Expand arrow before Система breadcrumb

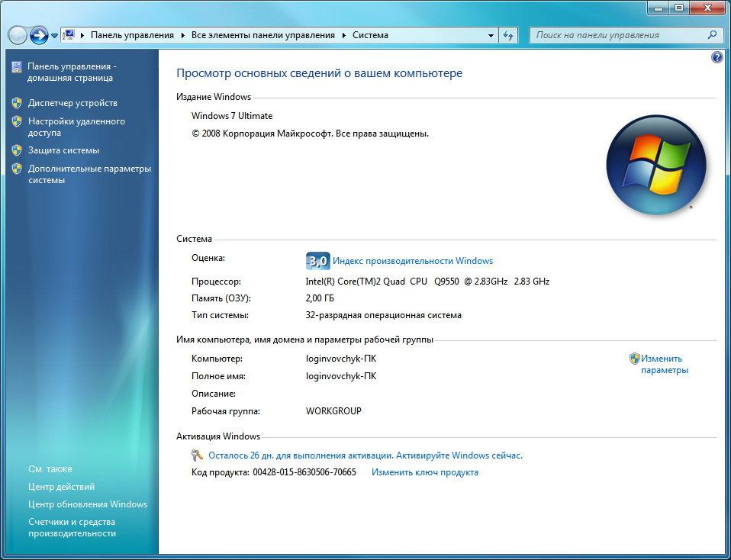[x=344, y=35]
